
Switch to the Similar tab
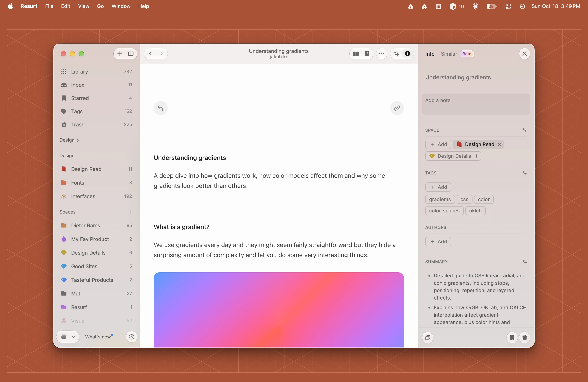click(x=449, y=54)
